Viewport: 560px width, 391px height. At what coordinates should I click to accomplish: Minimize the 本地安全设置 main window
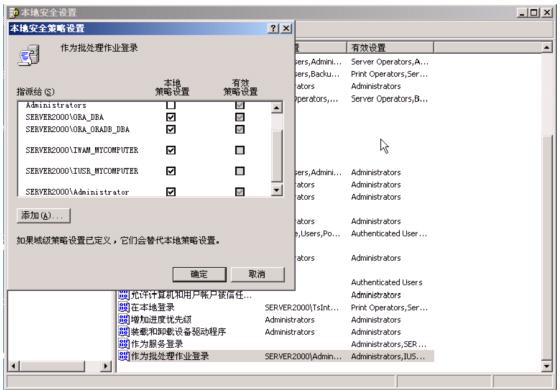(x=522, y=13)
